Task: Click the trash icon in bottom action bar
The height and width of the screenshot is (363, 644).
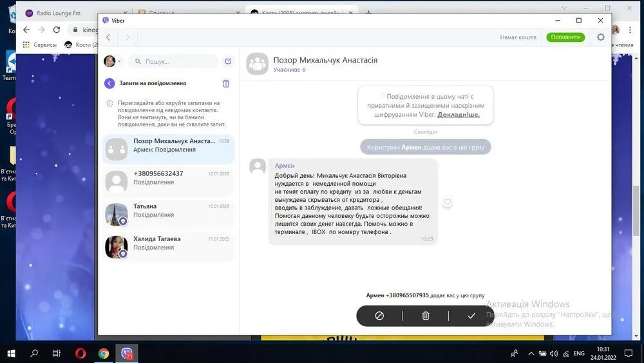Action: (x=426, y=316)
